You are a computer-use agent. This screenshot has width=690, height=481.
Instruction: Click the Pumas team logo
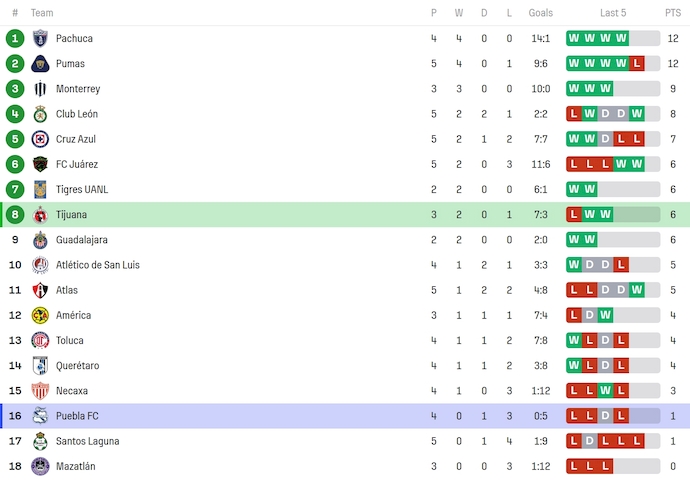(x=40, y=63)
